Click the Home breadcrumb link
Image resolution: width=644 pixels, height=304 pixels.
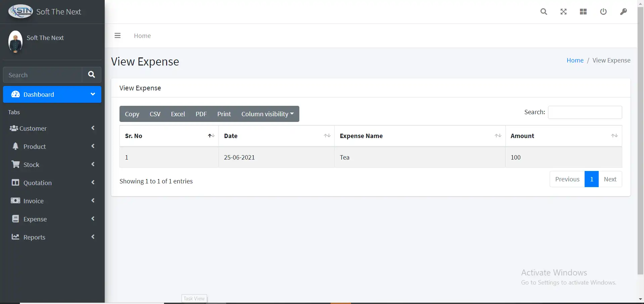pyautogui.click(x=575, y=60)
